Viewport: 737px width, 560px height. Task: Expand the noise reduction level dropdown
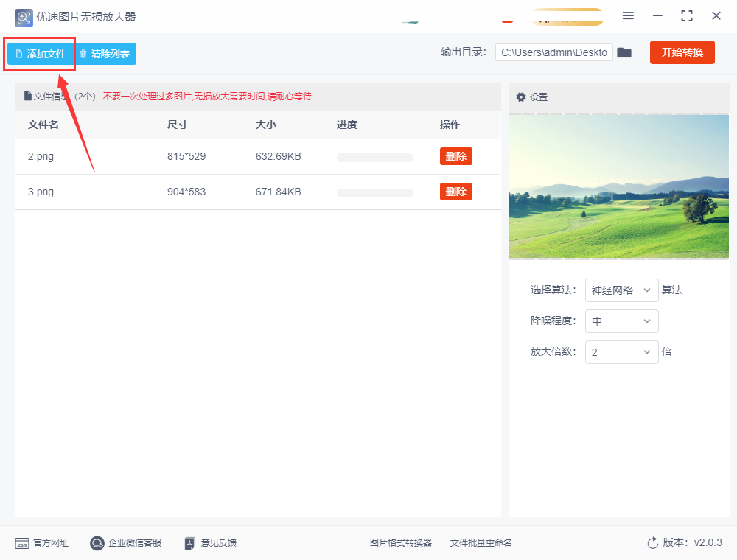coord(621,321)
